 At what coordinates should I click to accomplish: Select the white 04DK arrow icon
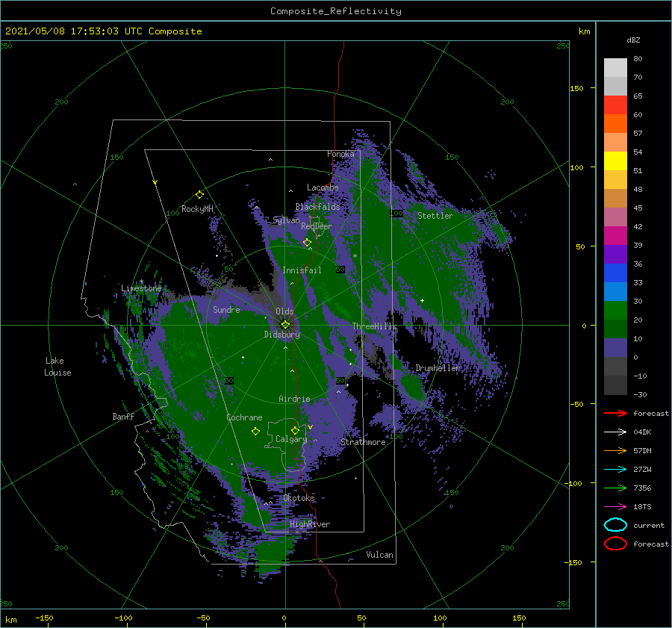click(615, 432)
